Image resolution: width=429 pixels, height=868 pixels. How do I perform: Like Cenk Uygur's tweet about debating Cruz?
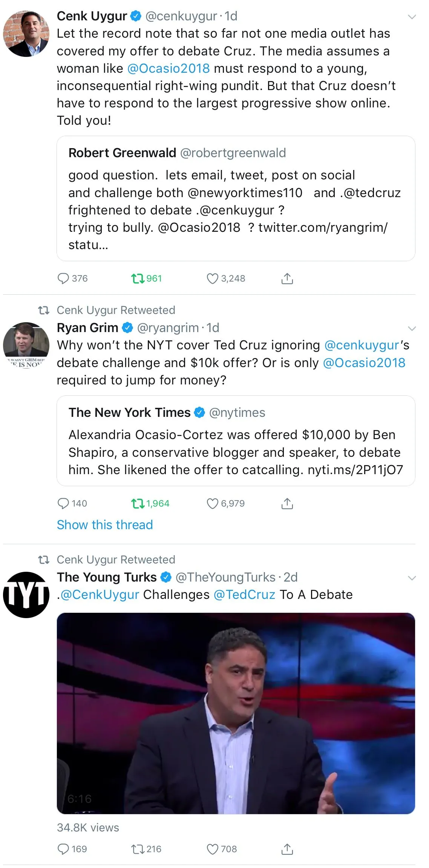(x=213, y=279)
